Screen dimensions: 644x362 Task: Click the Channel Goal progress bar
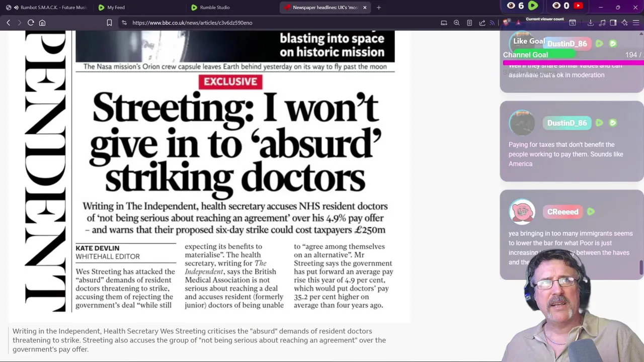point(574,64)
